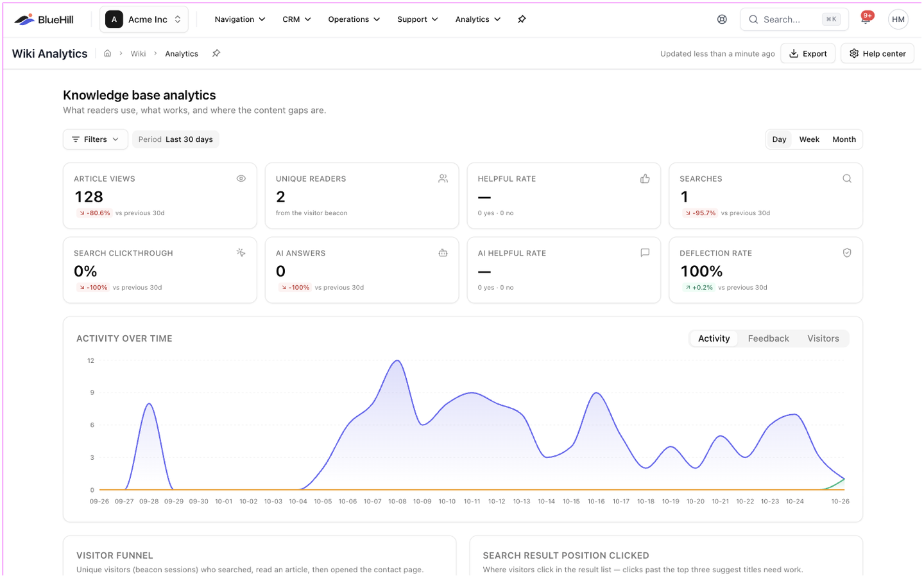The width and height of the screenshot is (924, 578).
Task: Click the people icon on Unique Readers card
Action: pos(443,179)
